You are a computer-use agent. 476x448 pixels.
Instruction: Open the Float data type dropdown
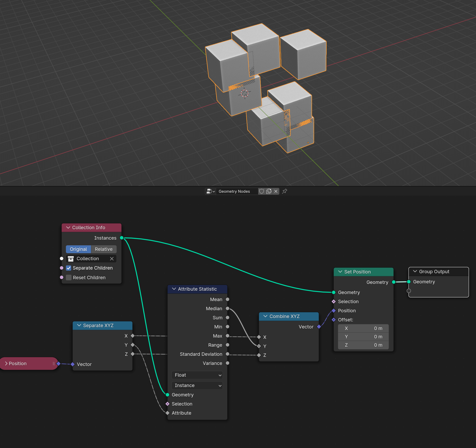[x=197, y=375]
